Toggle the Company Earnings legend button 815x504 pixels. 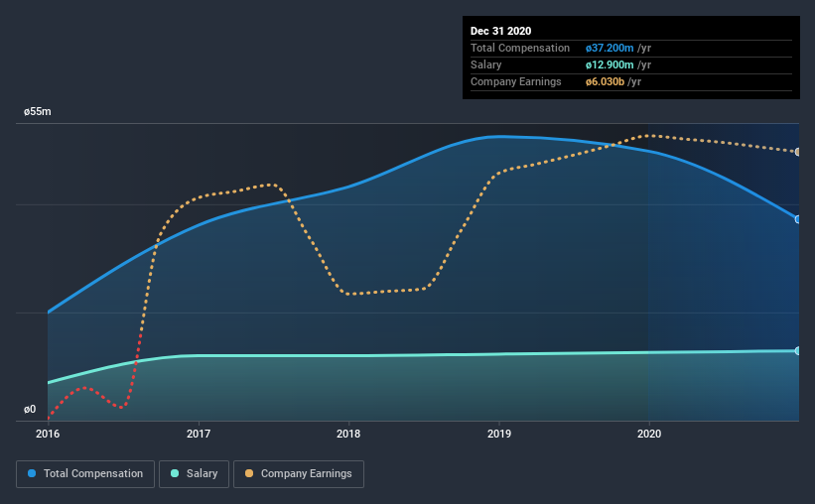299,474
